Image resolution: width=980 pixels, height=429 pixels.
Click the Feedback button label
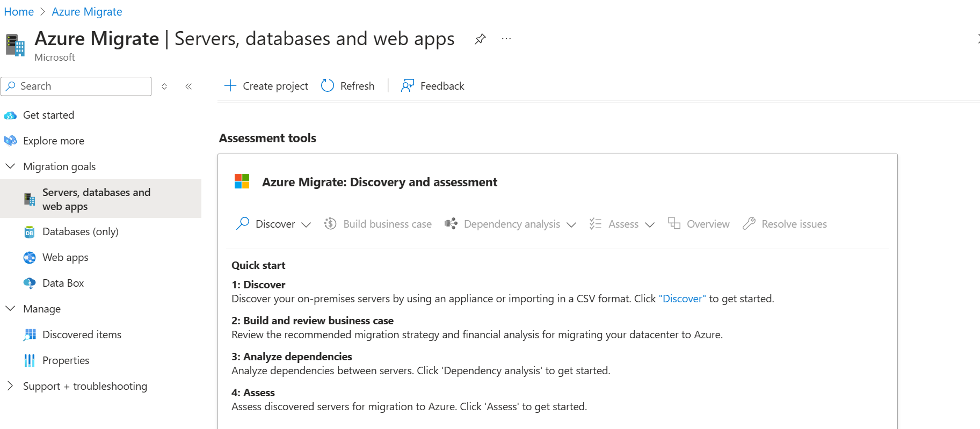[x=442, y=86]
